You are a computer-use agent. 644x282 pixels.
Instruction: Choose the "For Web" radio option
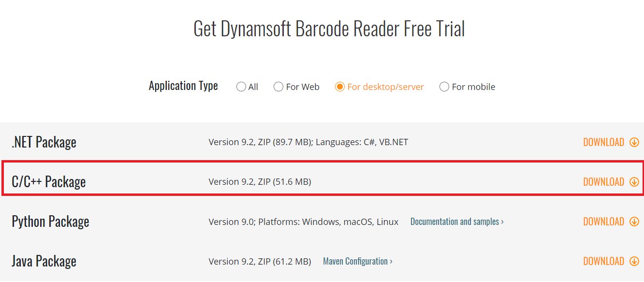tap(278, 87)
